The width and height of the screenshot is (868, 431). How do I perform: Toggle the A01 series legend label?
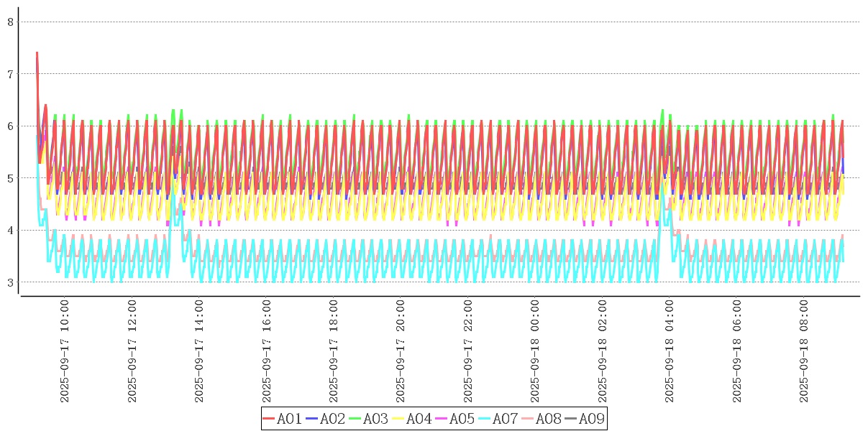point(289,419)
